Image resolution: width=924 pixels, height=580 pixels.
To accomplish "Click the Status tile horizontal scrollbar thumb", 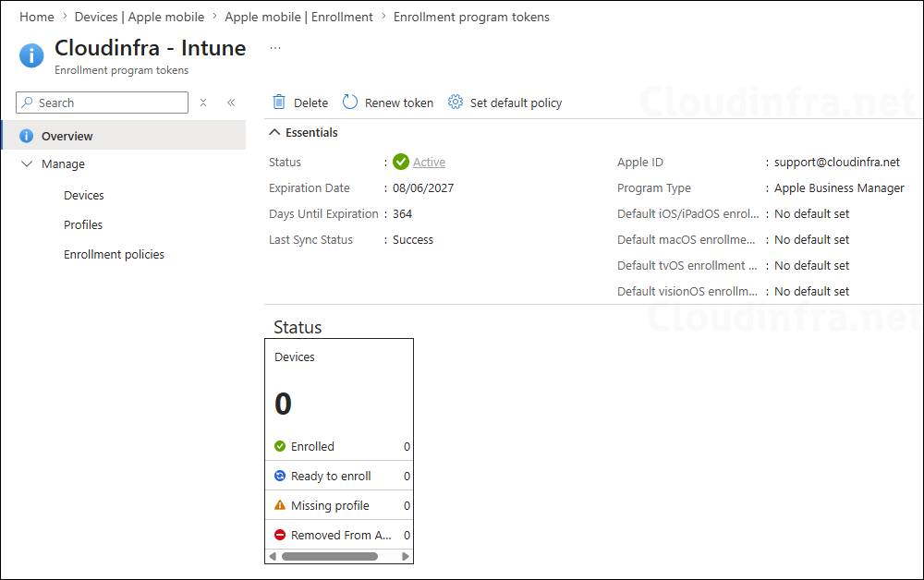I will click(x=330, y=556).
